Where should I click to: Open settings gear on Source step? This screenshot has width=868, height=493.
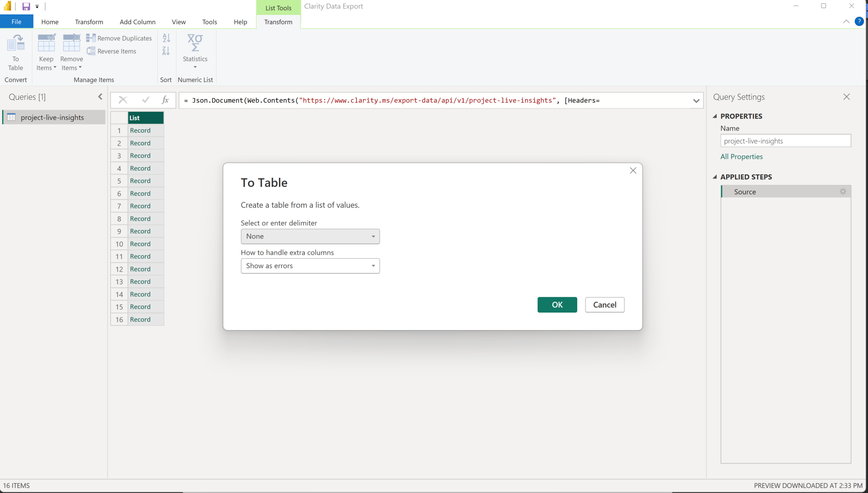click(x=843, y=191)
